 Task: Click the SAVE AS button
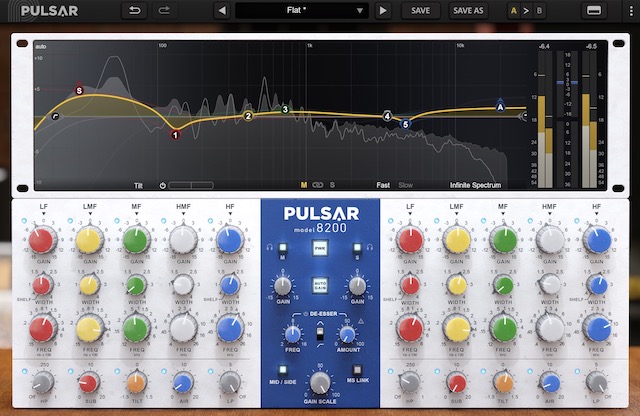point(467,10)
